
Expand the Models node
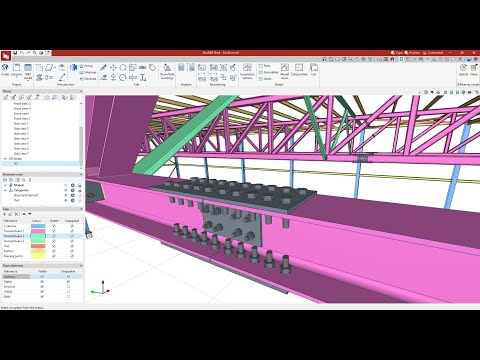coord(5,185)
